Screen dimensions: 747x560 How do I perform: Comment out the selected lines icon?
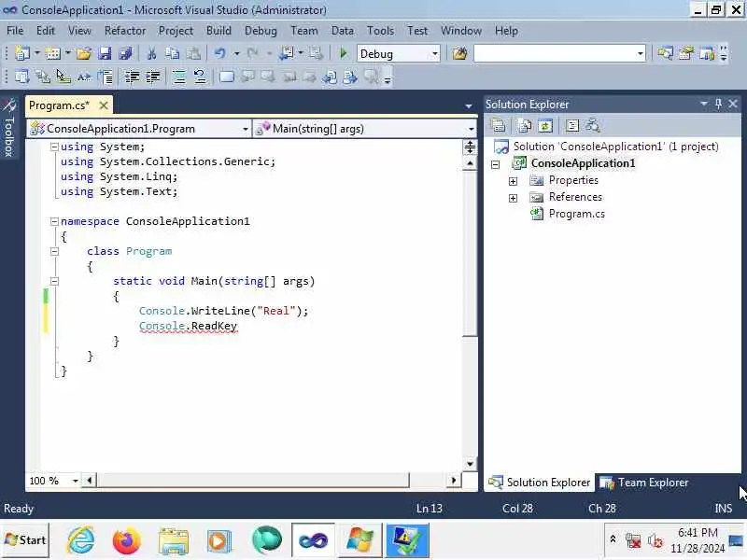click(x=179, y=77)
